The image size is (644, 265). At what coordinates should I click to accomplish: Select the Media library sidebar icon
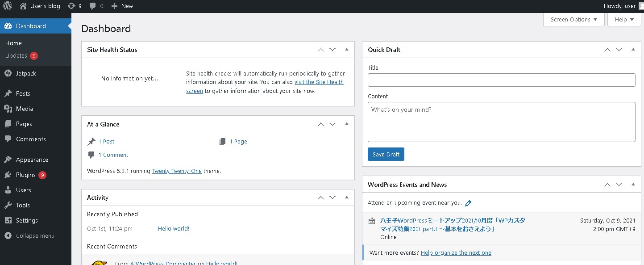click(x=8, y=108)
